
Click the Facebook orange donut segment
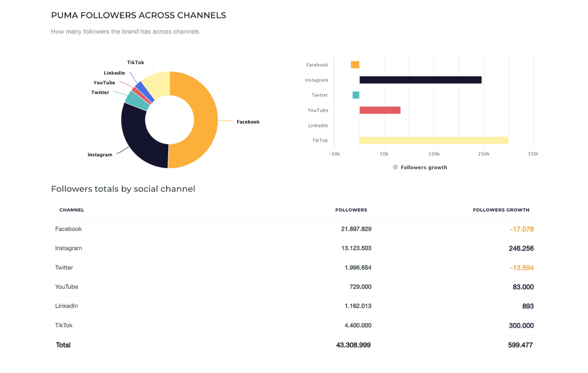click(x=205, y=119)
